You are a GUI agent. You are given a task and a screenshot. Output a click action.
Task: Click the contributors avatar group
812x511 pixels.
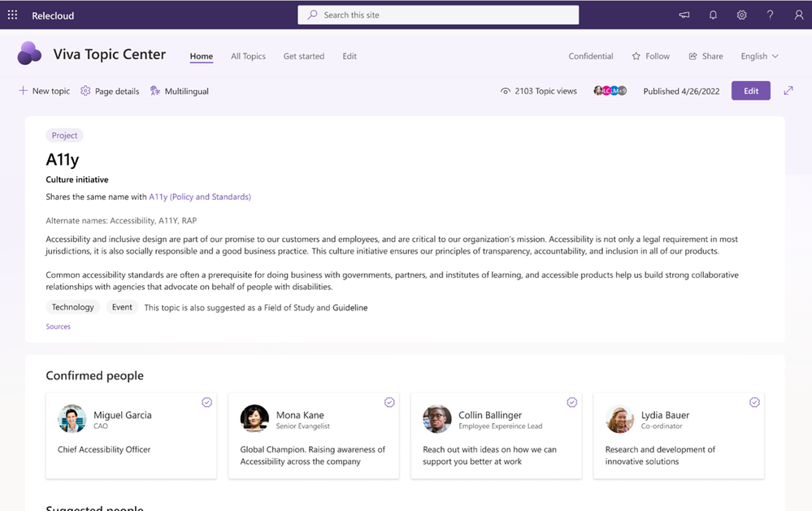coord(610,91)
